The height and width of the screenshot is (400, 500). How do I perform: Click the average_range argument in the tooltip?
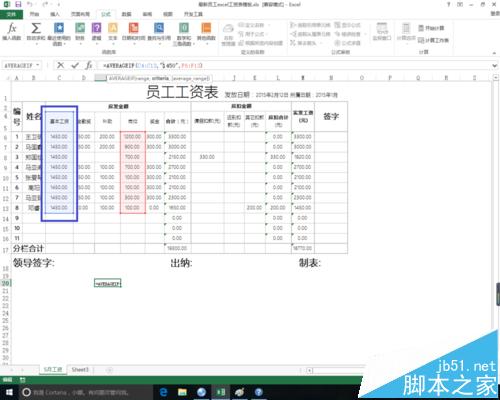(x=191, y=79)
